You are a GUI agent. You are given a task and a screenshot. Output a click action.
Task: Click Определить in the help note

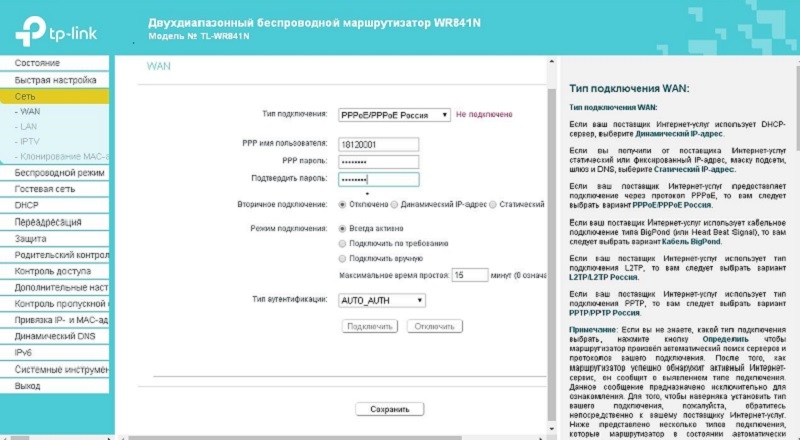(725, 339)
